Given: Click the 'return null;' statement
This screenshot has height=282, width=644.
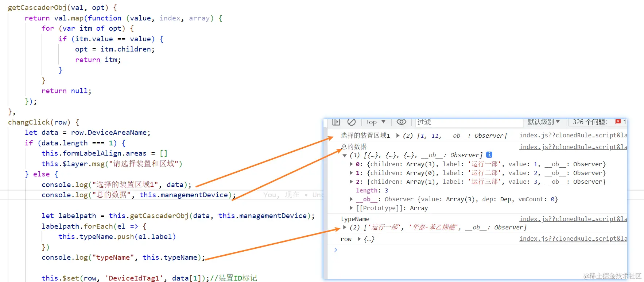Looking at the screenshot, I should [66, 91].
